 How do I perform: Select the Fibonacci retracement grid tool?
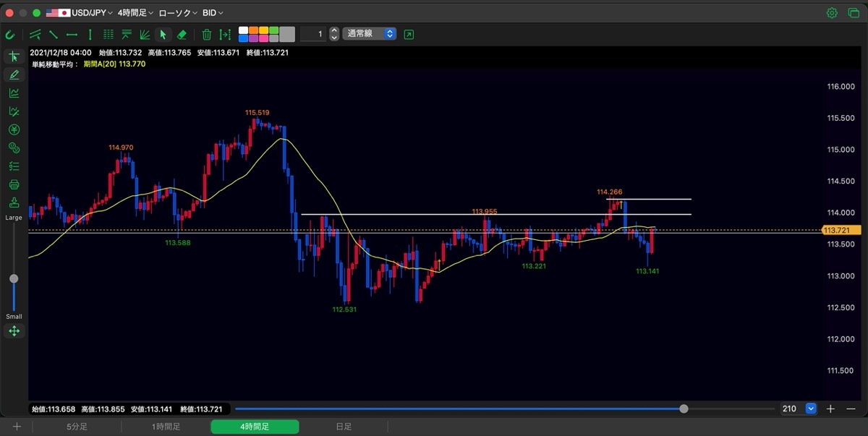click(x=109, y=34)
